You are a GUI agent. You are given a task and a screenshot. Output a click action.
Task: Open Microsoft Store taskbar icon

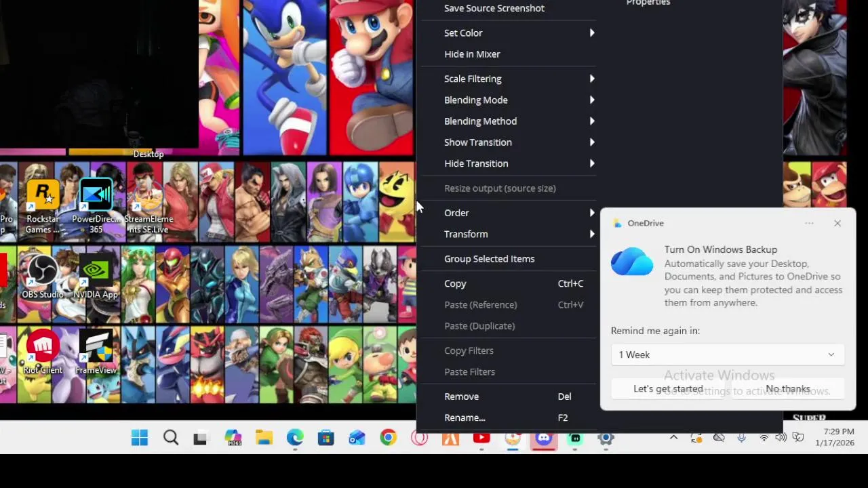[326, 439]
